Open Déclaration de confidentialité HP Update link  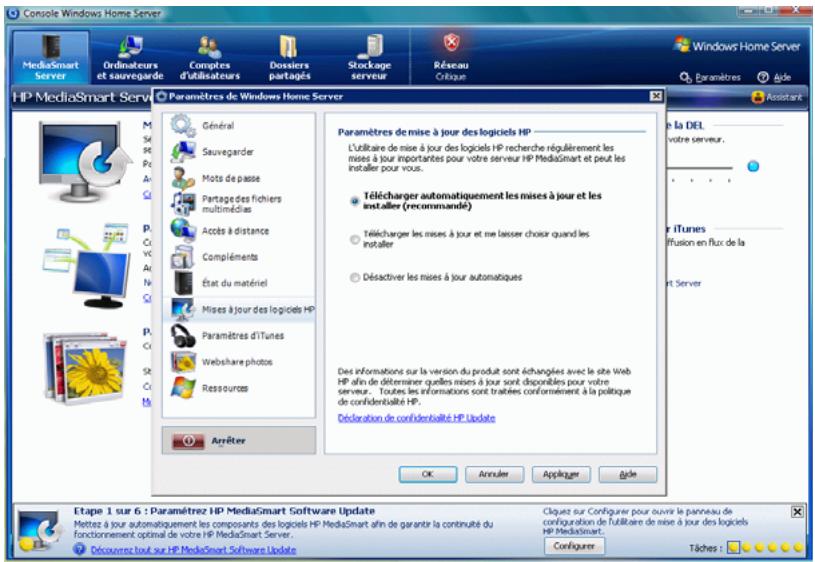416,418
